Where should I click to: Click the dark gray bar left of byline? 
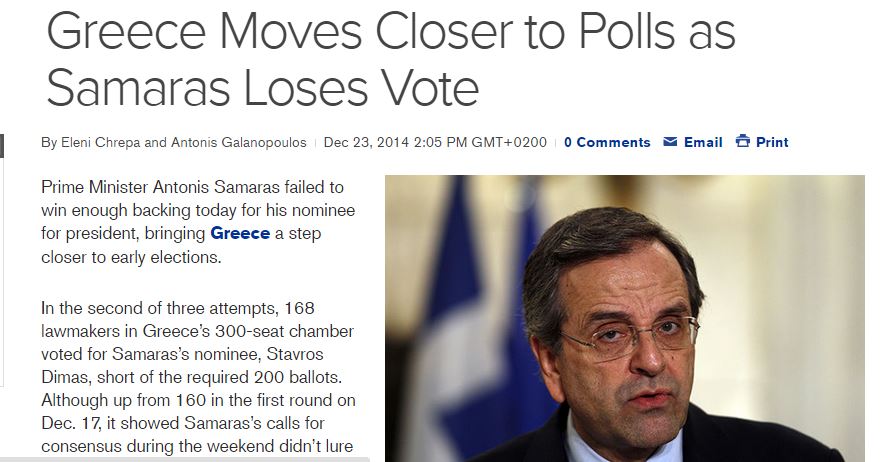pyautogui.click(x=2, y=144)
